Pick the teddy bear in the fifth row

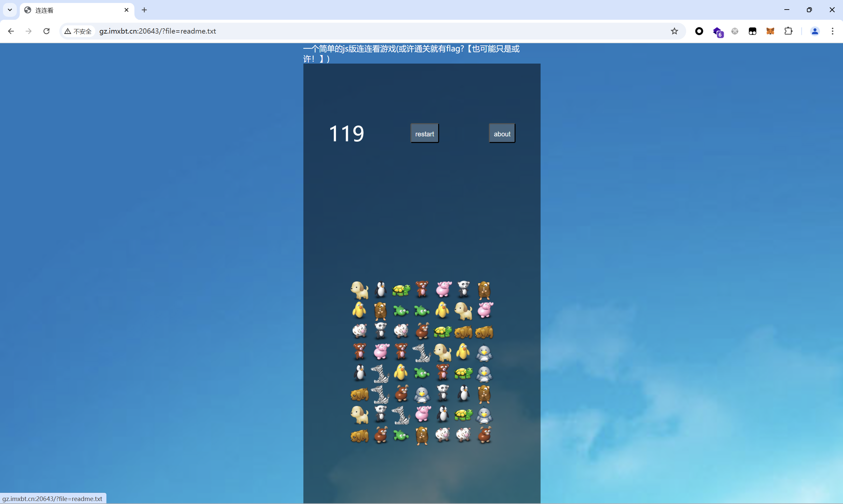(442, 373)
